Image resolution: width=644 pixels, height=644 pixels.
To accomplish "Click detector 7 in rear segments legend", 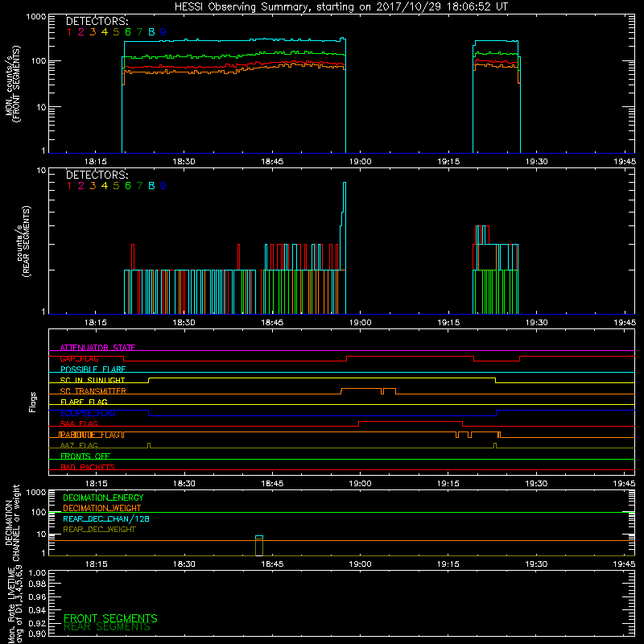I will pos(139,186).
